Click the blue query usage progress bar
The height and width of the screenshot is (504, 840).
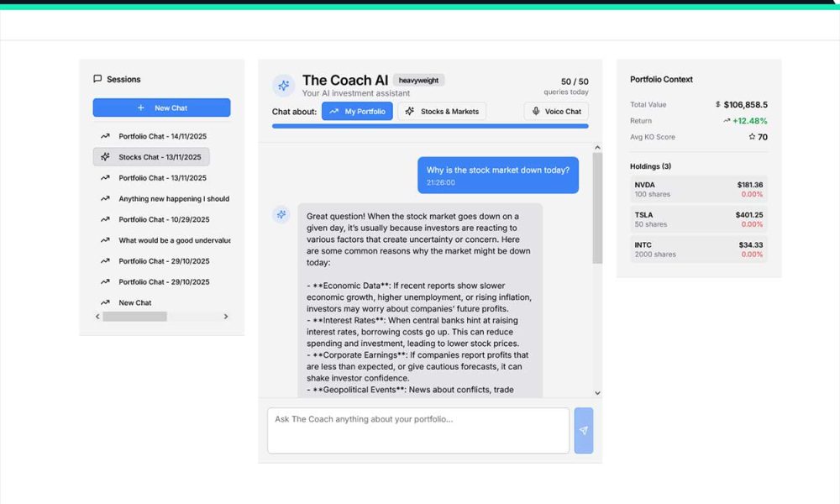point(430,126)
